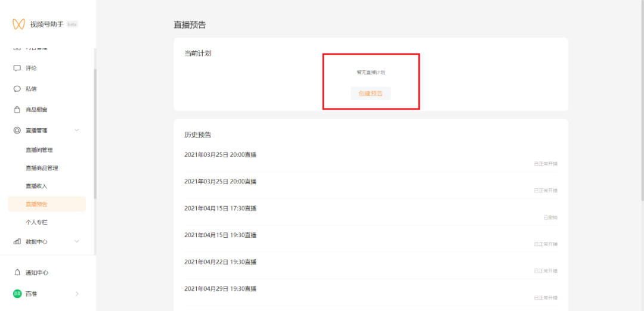Click the 通知中心 bell icon
644x311 pixels.
coord(17,272)
